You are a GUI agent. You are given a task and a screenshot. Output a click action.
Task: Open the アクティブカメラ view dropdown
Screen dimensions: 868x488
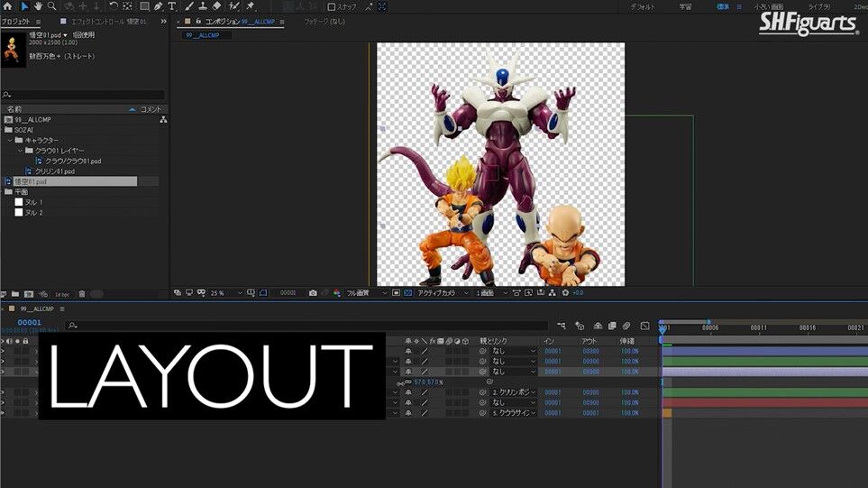tap(443, 292)
